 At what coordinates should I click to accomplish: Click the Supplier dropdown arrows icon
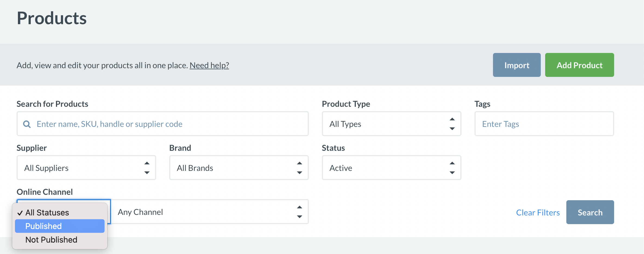coord(147,168)
